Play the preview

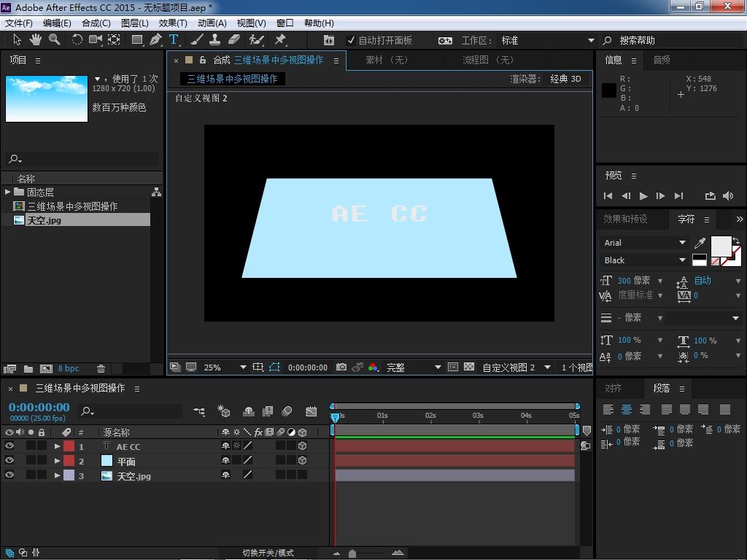pyautogui.click(x=643, y=195)
